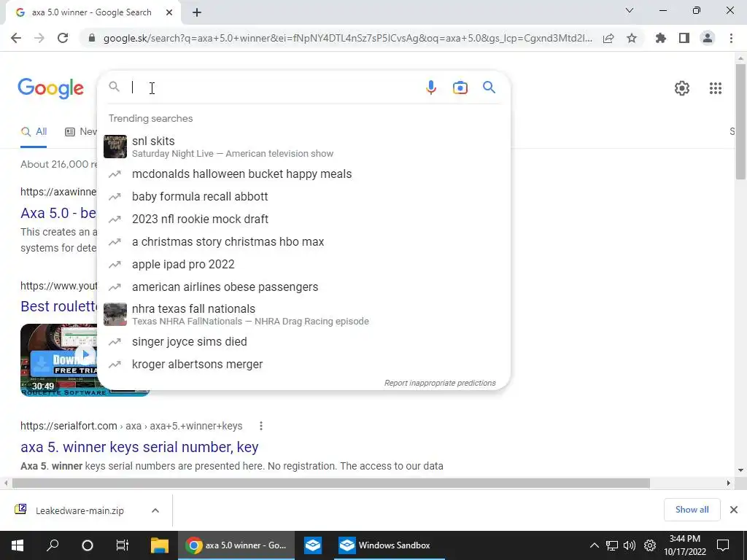Choose 'nhra texas fall nationals' suggestion
747x560 pixels.
303,314
